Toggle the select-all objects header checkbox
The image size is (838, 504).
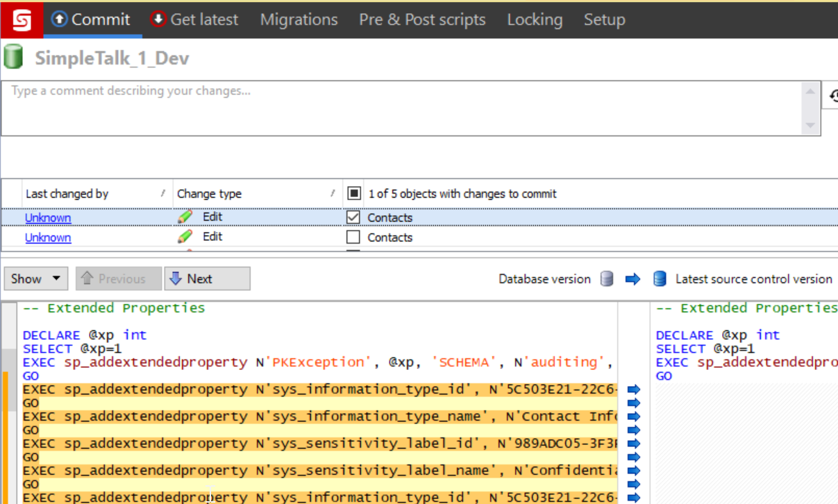click(354, 193)
